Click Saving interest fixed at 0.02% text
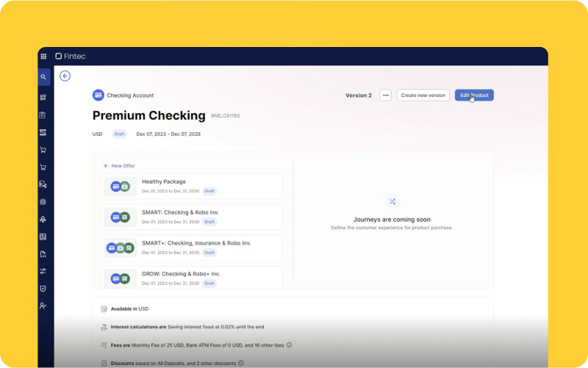 [215, 327]
